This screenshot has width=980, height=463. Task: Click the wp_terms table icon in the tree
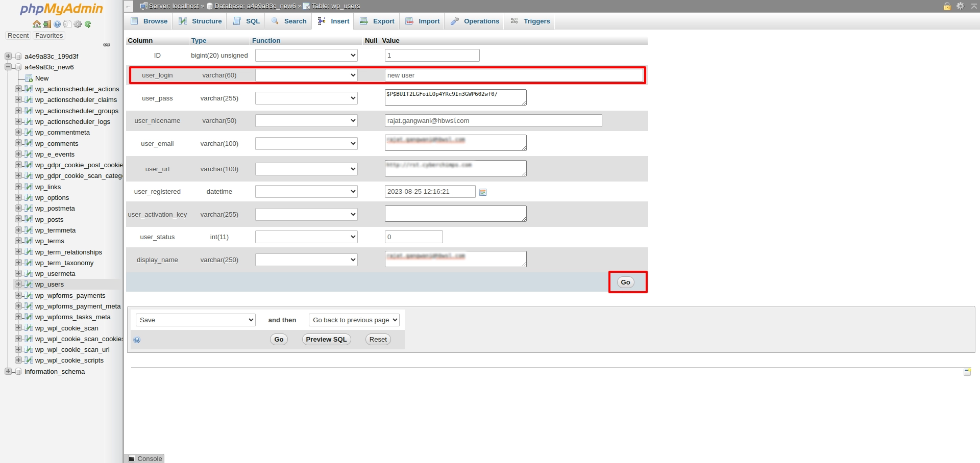pyautogui.click(x=29, y=241)
